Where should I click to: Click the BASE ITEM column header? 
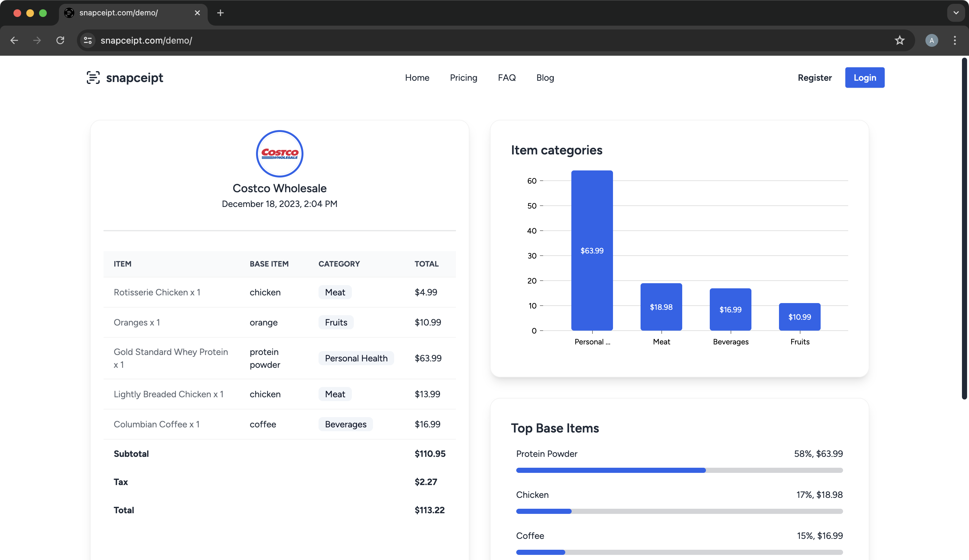(x=269, y=264)
